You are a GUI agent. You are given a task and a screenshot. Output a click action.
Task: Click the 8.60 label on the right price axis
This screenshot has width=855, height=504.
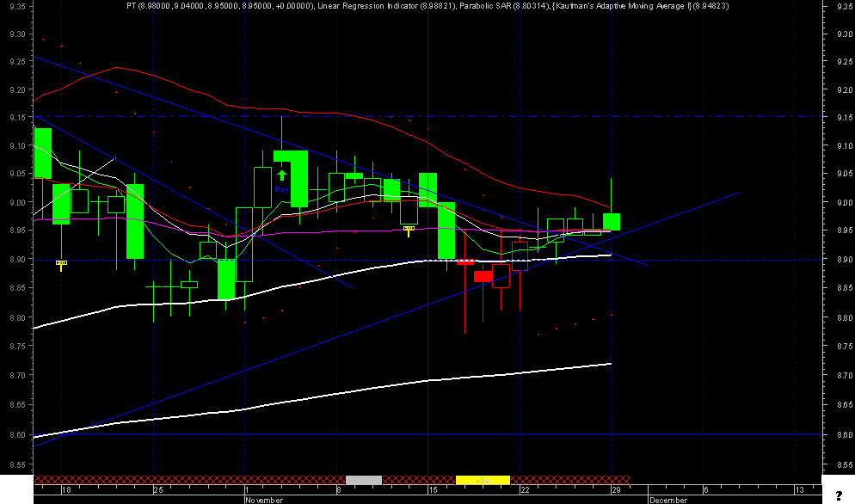point(845,434)
